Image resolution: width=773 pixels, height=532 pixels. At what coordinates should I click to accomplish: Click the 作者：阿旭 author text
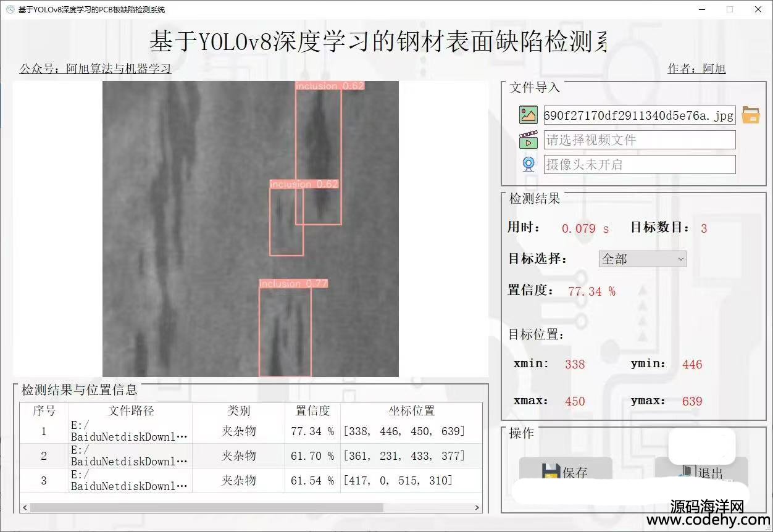click(x=697, y=69)
